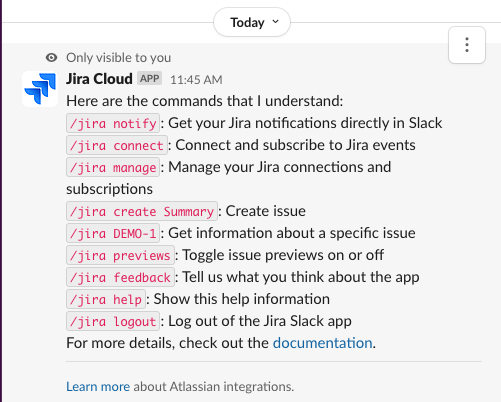Click the /jira feedback command
The height and width of the screenshot is (402, 501).
point(120,277)
